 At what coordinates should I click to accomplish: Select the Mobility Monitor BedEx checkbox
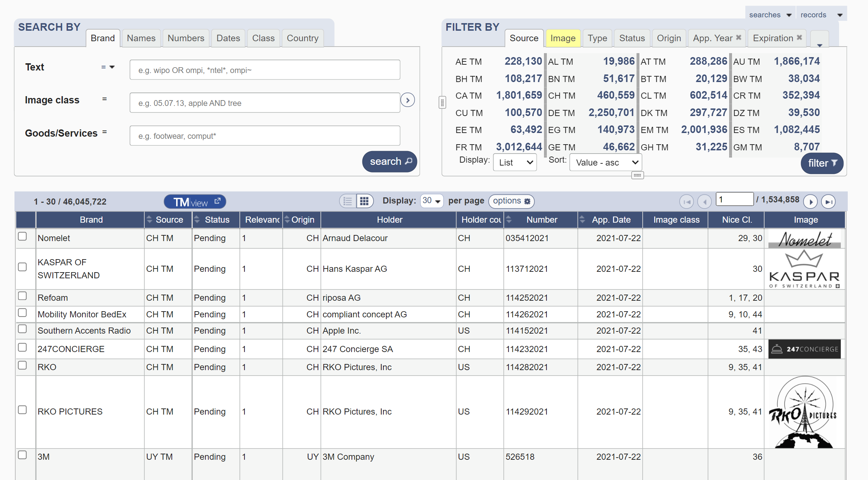click(x=22, y=313)
